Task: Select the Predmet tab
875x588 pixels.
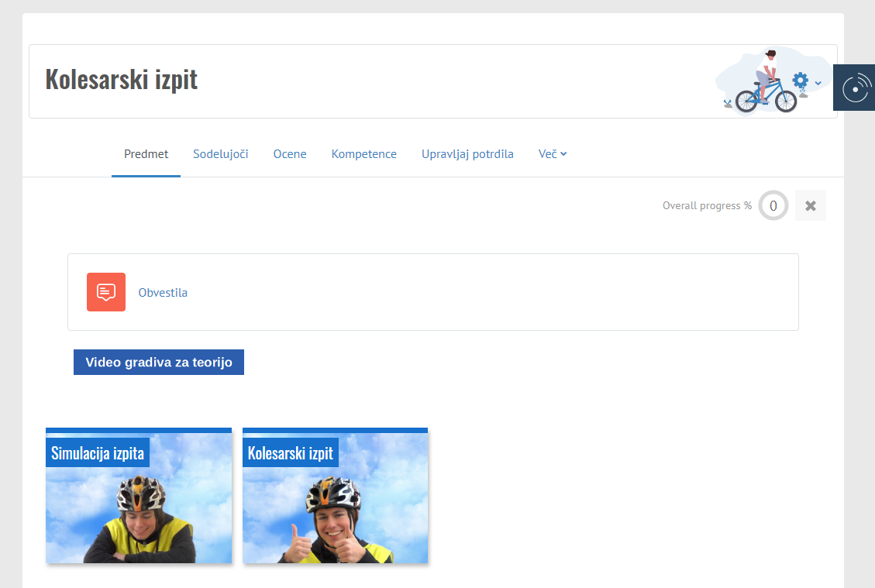Action: (146, 154)
